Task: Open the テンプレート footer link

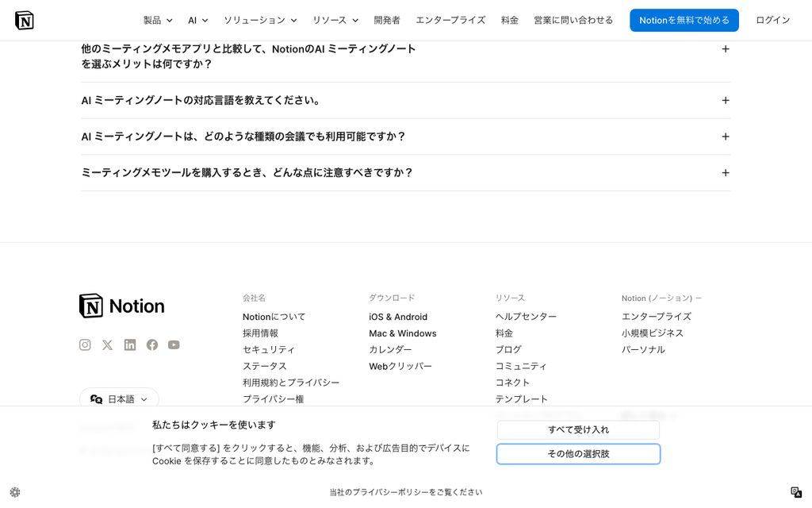Action: tap(522, 399)
